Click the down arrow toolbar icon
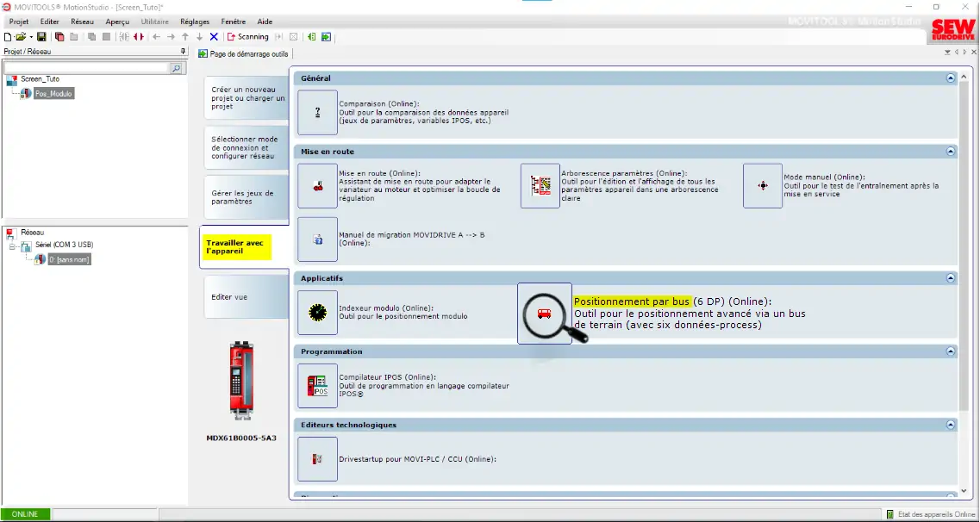The image size is (980, 522). (x=199, y=37)
